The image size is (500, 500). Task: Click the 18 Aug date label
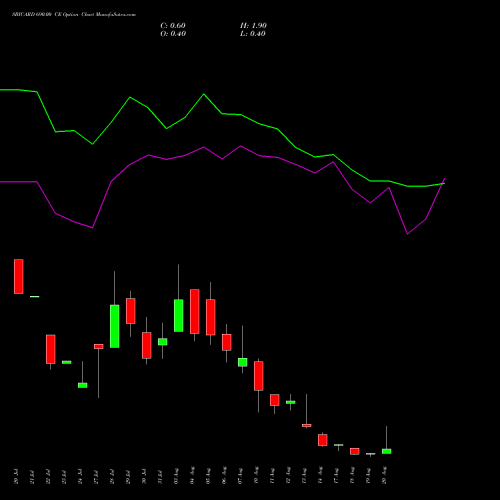(352, 476)
